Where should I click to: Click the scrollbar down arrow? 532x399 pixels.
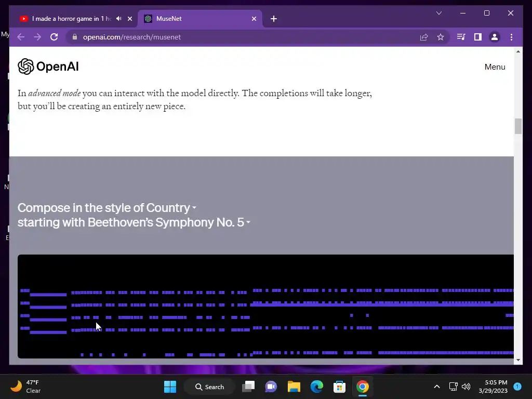[518, 360]
